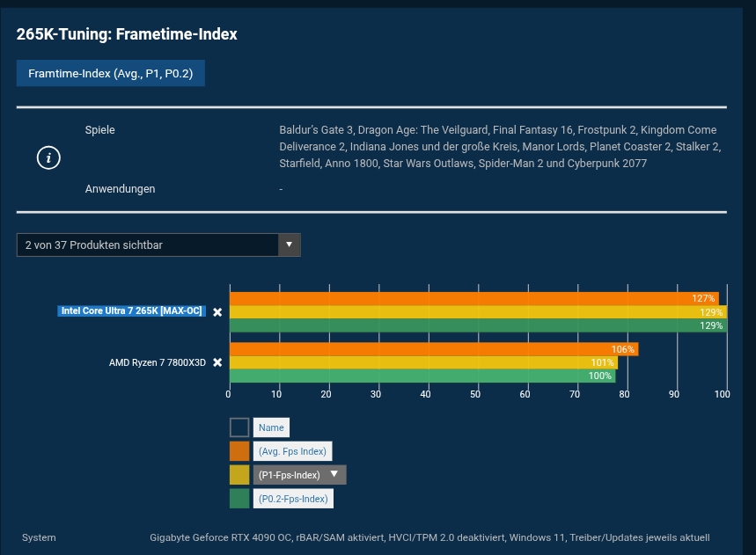
Task: Toggle the green P0.2-Fps swatch
Action: click(239, 499)
